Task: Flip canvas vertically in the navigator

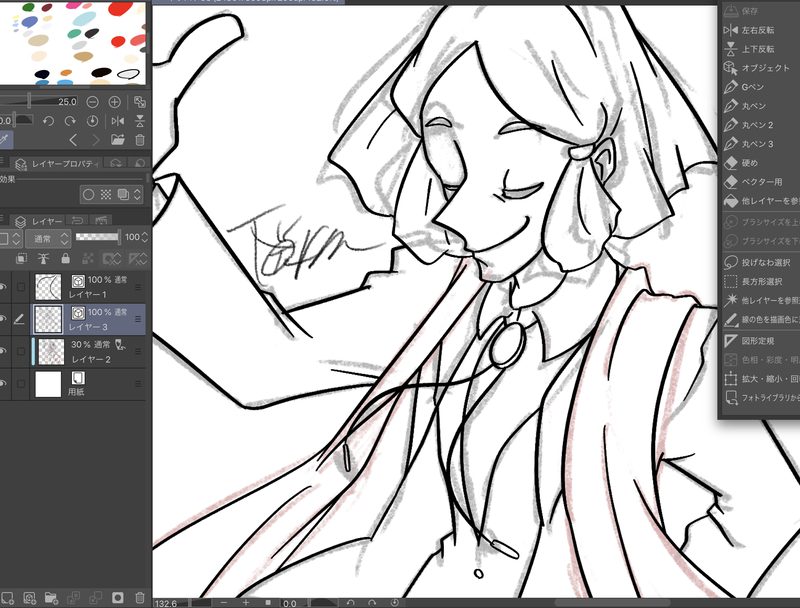Action: 140,121
